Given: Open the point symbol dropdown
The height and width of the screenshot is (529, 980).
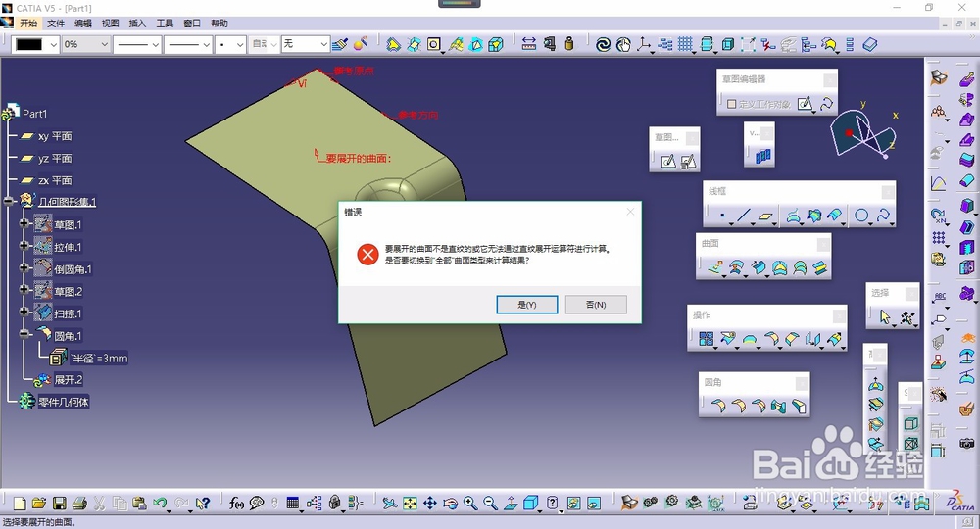Looking at the screenshot, I should (x=230, y=44).
